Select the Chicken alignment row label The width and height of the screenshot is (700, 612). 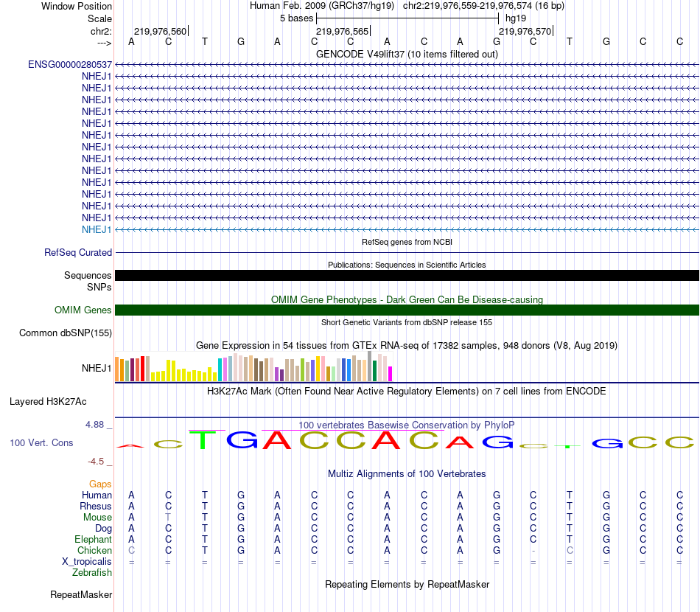(x=94, y=550)
